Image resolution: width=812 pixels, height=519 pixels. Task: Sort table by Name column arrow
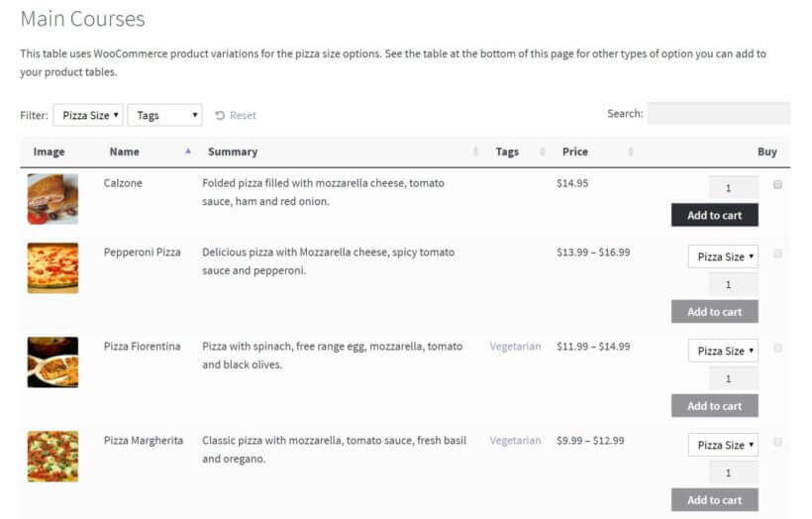[188, 152]
